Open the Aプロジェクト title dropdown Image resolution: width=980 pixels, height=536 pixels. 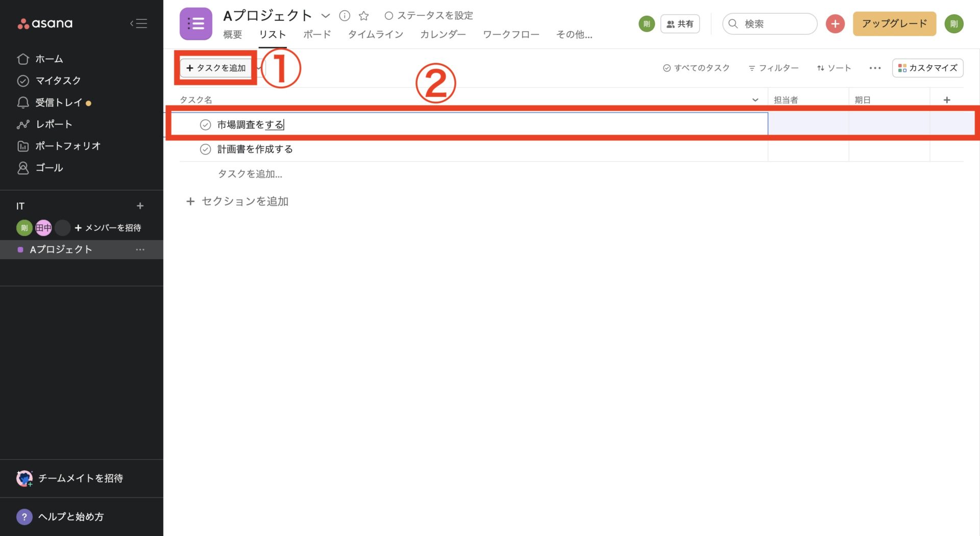point(326,16)
